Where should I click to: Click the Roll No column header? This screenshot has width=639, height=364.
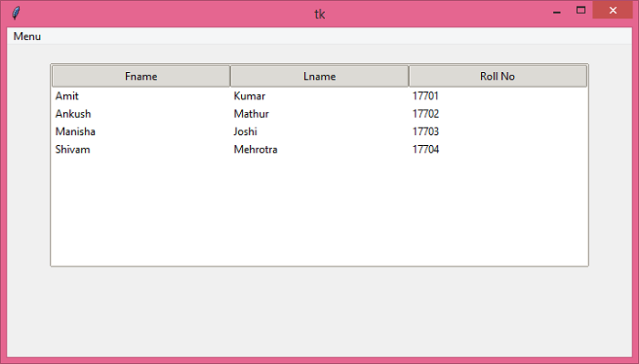(x=498, y=76)
